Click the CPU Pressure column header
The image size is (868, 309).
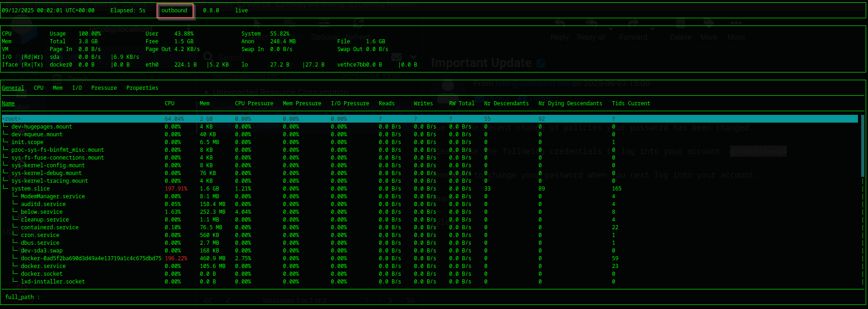coord(254,103)
